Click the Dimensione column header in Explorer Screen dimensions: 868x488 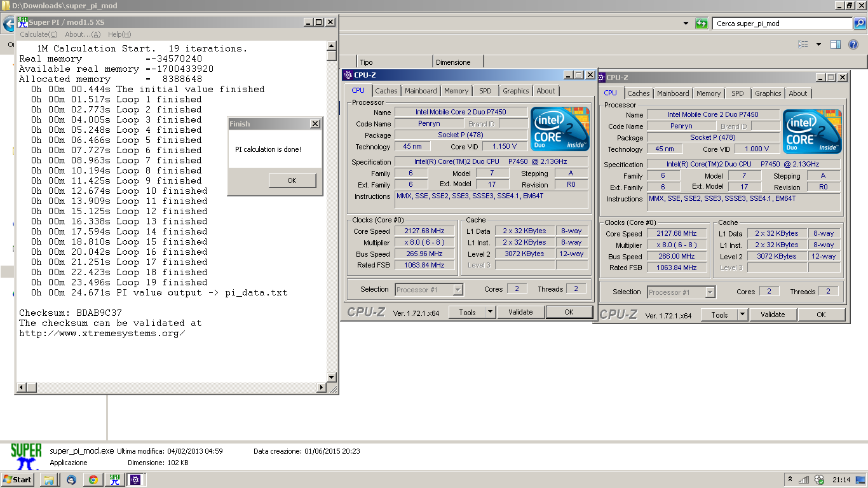[458, 62]
